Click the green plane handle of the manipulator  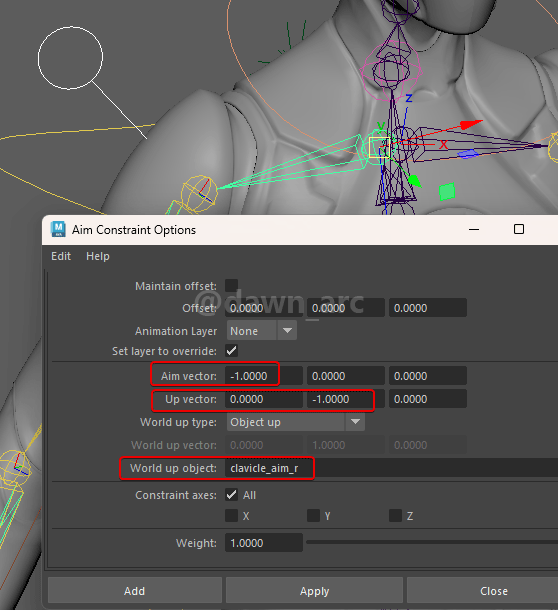[x=447, y=192]
